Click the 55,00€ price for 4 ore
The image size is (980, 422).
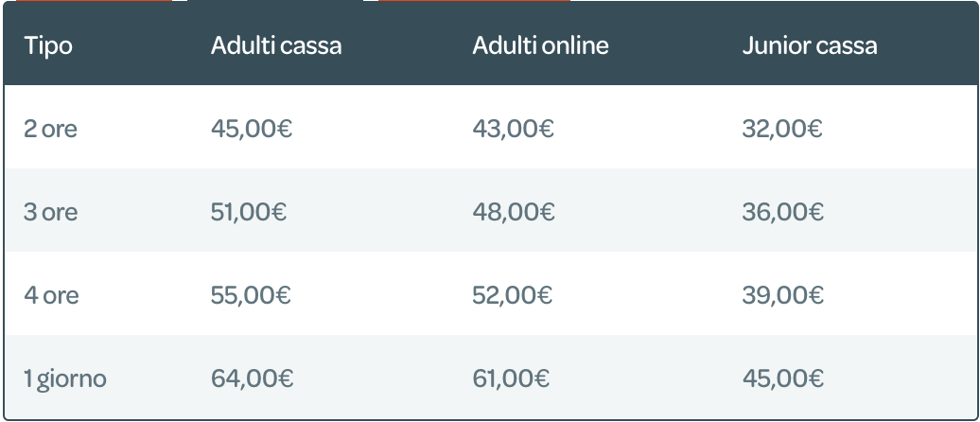[251, 295]
